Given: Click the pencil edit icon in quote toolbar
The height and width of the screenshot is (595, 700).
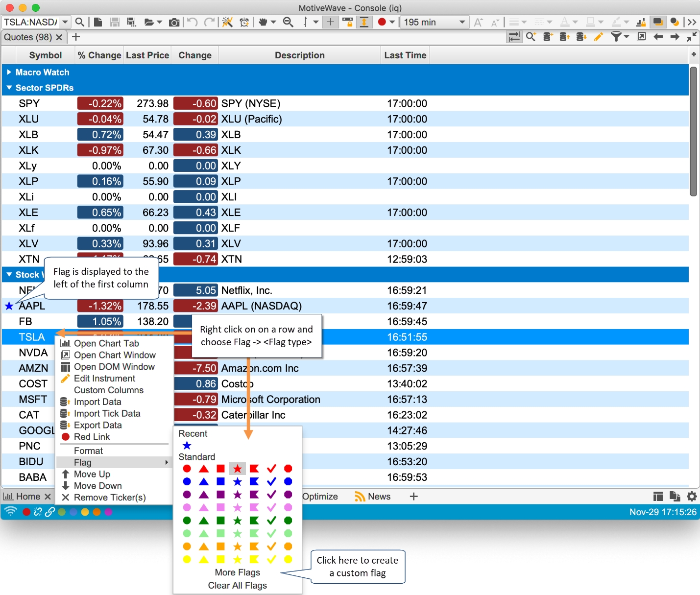Looking at the screenshot, I should pos(598,37).
